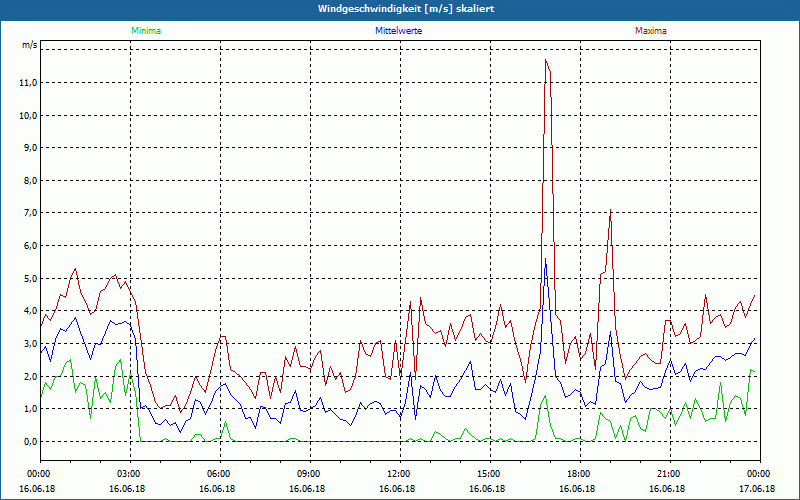
Task: Click the Windgeschwindigkeit [m/s] skaliert title
Action: click(x=406, y=9)
